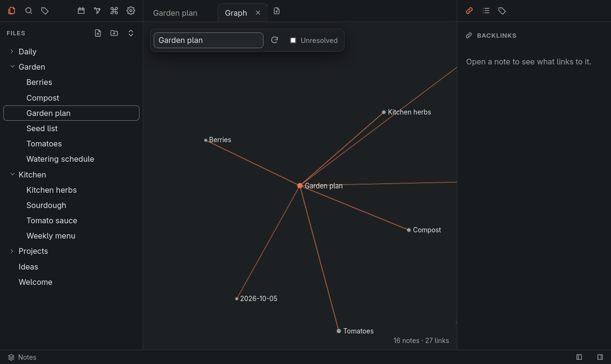Close the Graph tab
Viewport: 611px width, 364px height.
click(258, 13)
